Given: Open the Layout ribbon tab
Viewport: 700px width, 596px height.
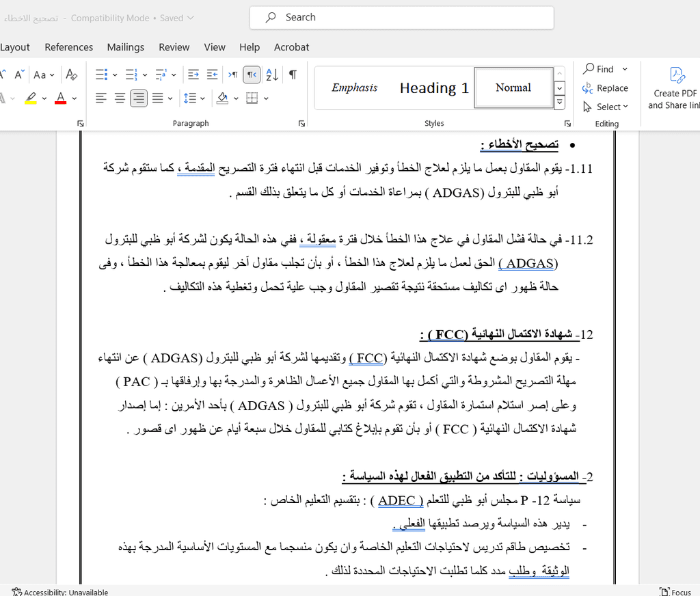Looking at the screenshot, I should (15, 47).
